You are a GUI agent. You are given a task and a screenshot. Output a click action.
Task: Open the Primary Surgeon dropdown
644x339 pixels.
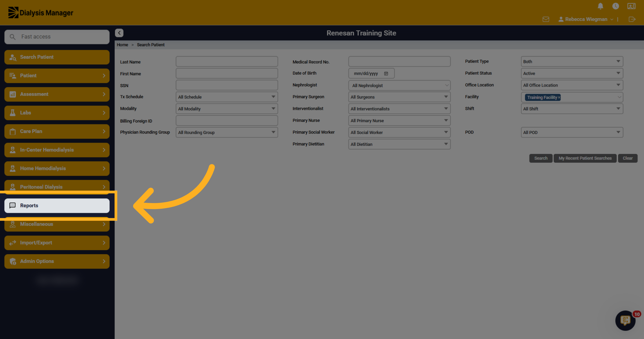[399, 97]
